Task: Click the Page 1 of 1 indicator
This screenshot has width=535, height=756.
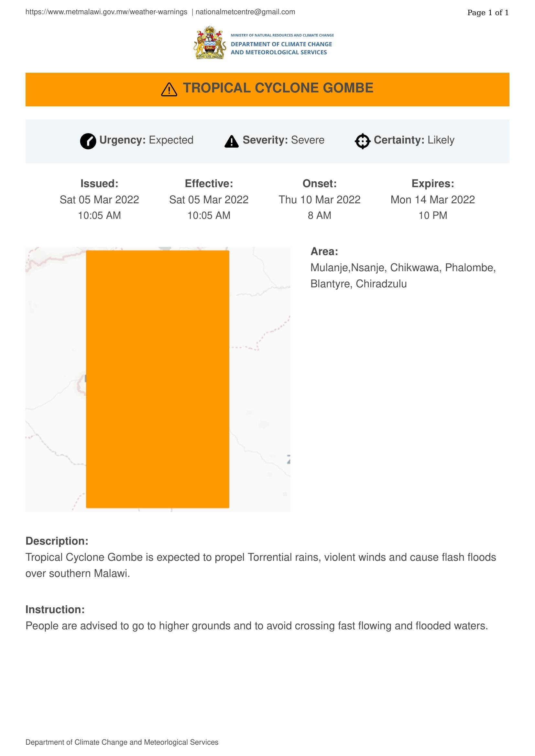Action: (488, 13)
